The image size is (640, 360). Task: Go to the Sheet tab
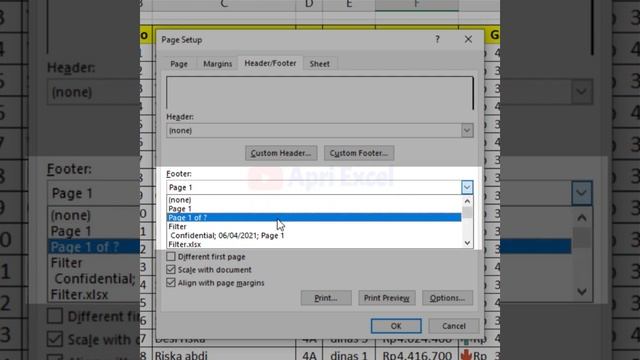320,64
